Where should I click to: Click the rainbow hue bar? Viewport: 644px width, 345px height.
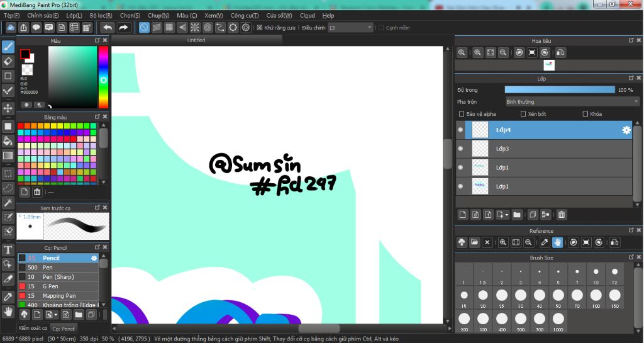coord(103,77)
